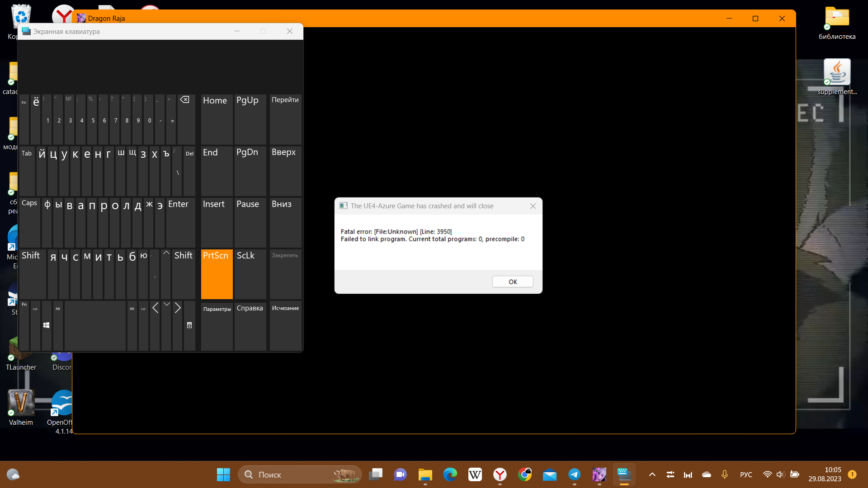The height and width of the screenshot is (488, 868).
Task: Open File Explorer from the taskbar
Action: (425, 474)
